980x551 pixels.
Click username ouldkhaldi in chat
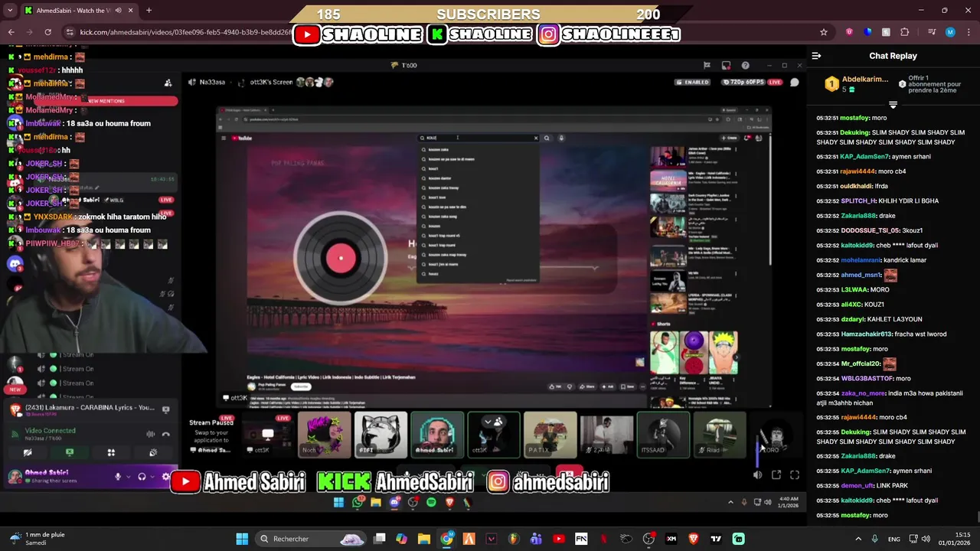click(x=857, y=186)
